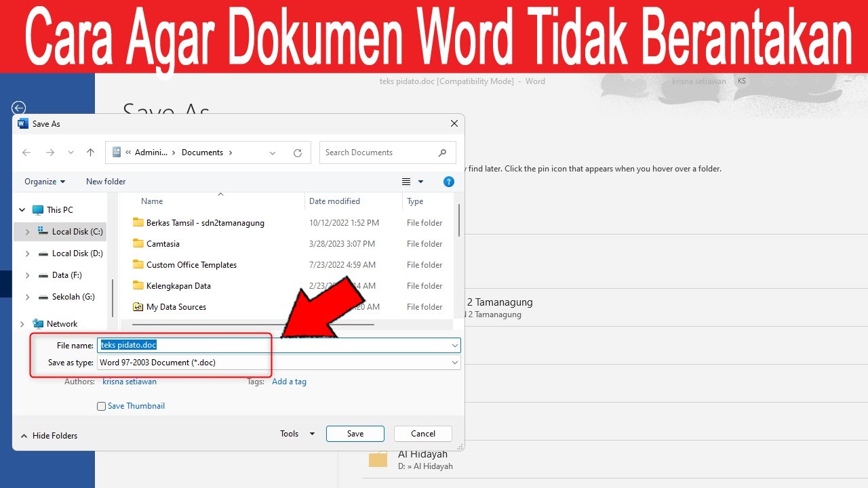Click the search magnifier in Search Documents
Image resolution: width=868 pixels, height=488 pixels.
(x=443, y=153)
